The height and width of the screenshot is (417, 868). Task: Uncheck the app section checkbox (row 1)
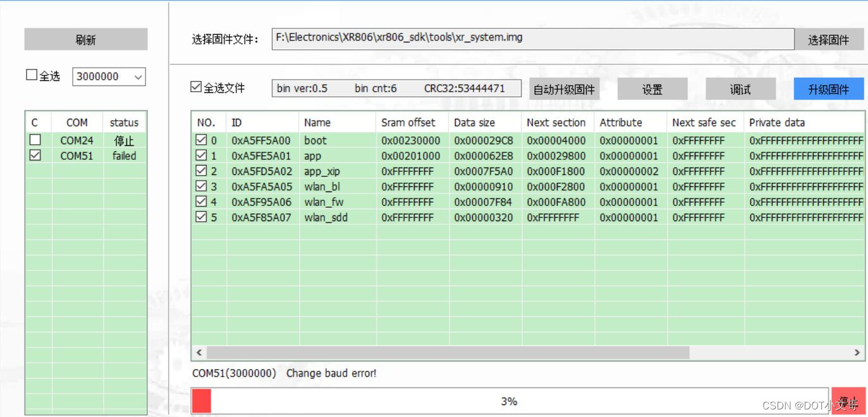pyautogui.click(x=201, y=155)
